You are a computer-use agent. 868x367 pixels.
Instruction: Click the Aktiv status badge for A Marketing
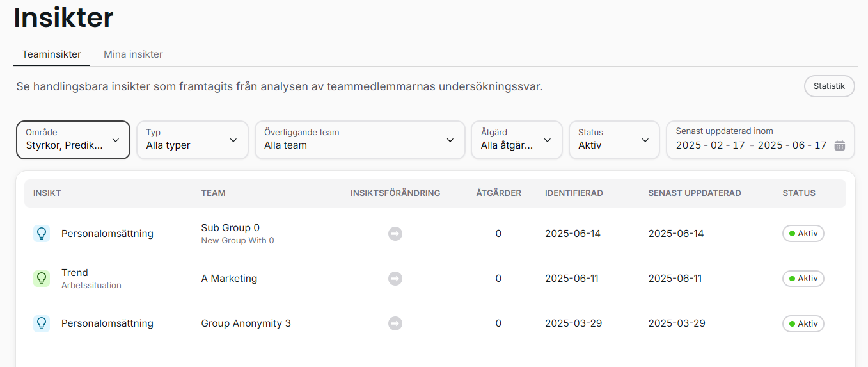click(803, 279)
